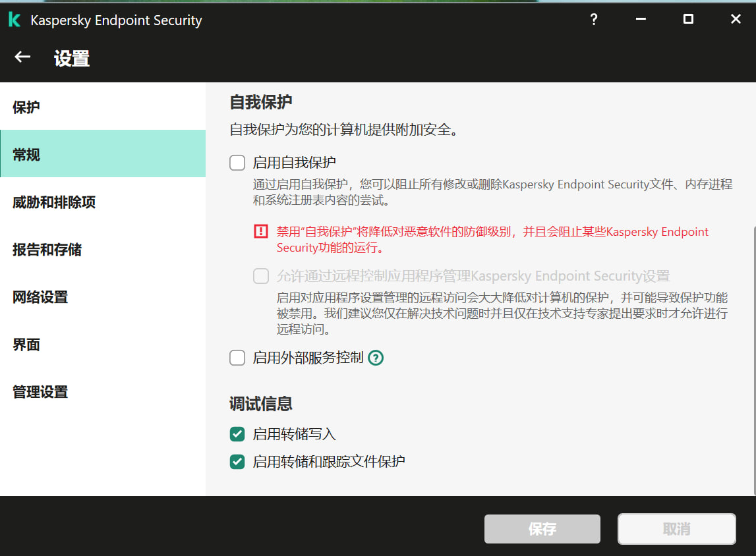Screen dimensions: 756x556
Task: Uncheck the 启用转储写入 checkbox
Action: click(x=237, y=434)
